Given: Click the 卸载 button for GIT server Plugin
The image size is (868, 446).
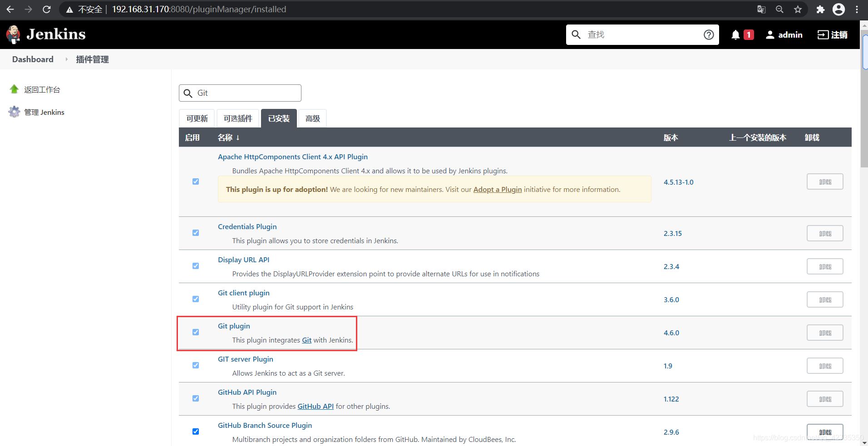Looking at the screenshot, I should 825,366.
